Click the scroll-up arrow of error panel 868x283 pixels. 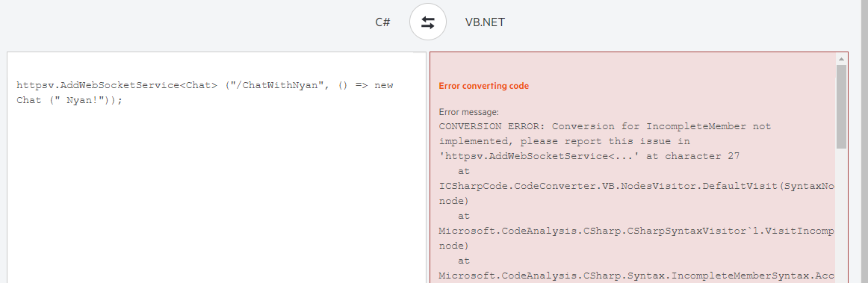(841, 59)
